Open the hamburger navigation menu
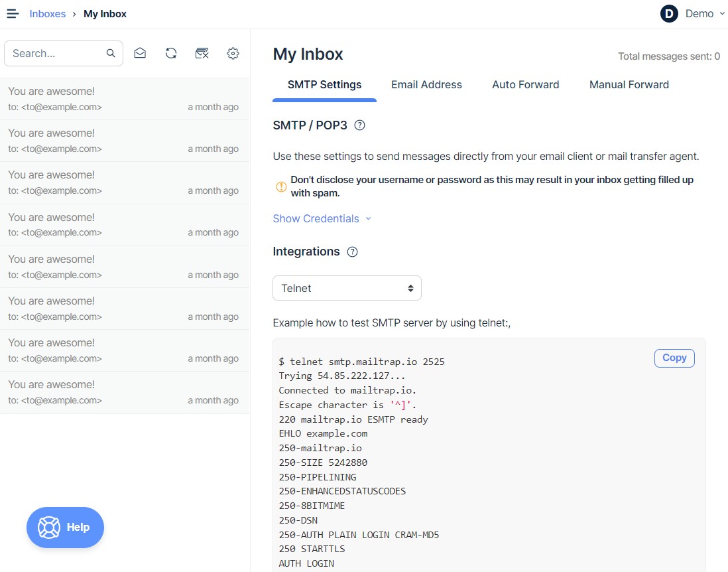The height and width of the screenshot is (572, 728). click(13, 14)
